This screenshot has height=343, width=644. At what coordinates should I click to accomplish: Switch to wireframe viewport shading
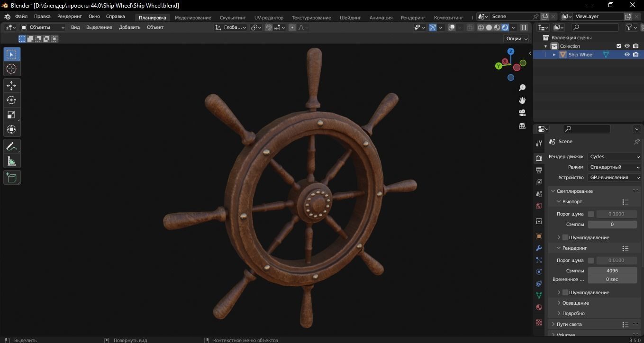coord(481,27)
